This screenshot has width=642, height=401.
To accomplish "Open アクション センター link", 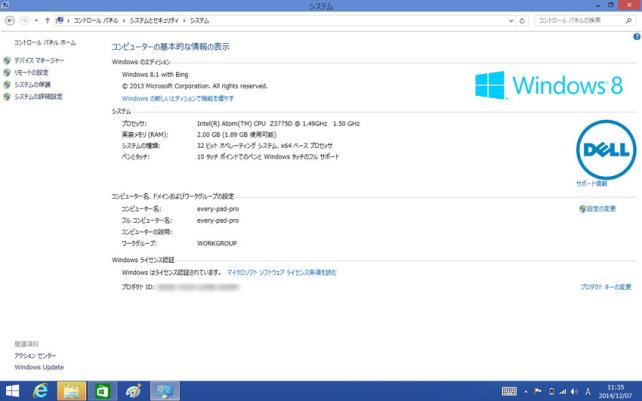I will [x=35, y=356].
